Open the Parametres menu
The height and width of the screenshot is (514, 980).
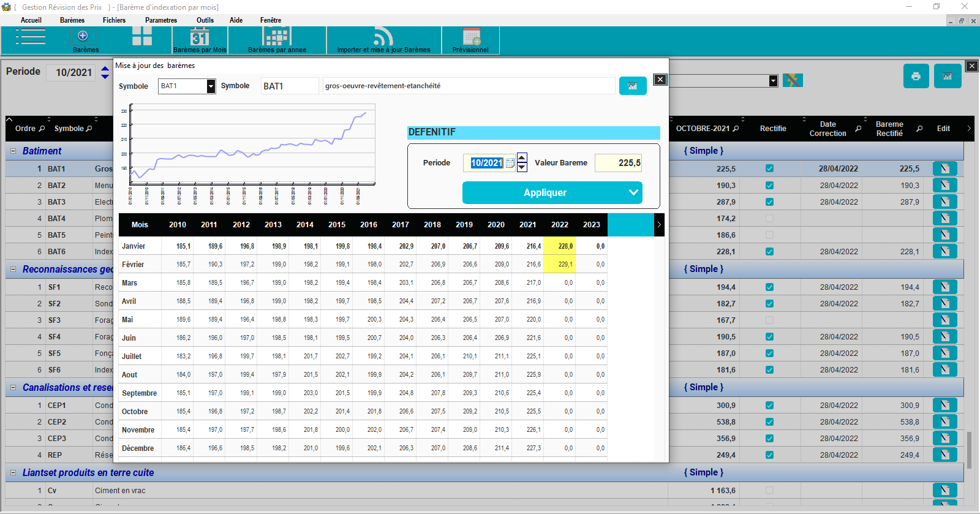[160, 20]
